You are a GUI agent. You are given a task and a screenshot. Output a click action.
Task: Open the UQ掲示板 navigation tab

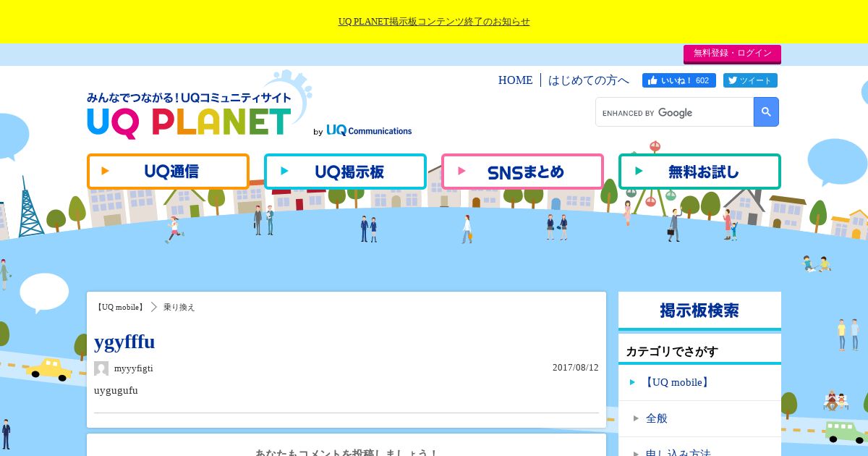pos(345,172)
